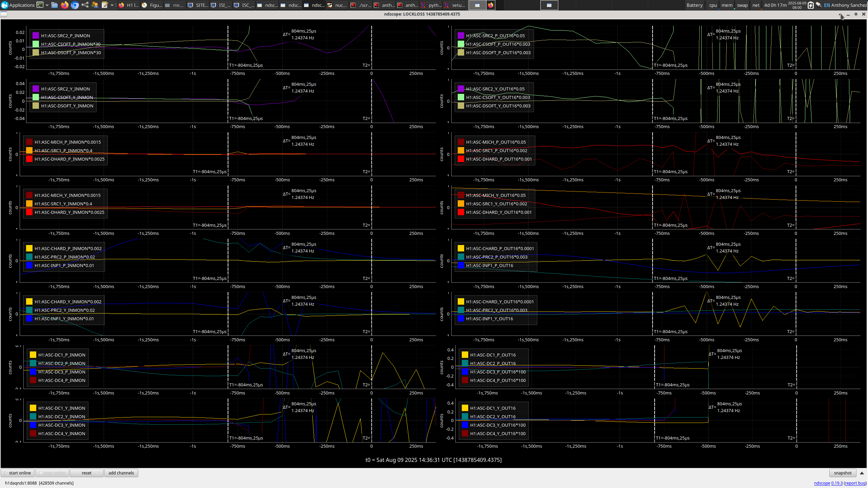
Task: Click the H1:ASC-CHARD_P_INMON yellow color swatch
Action: tap(29, 248)
